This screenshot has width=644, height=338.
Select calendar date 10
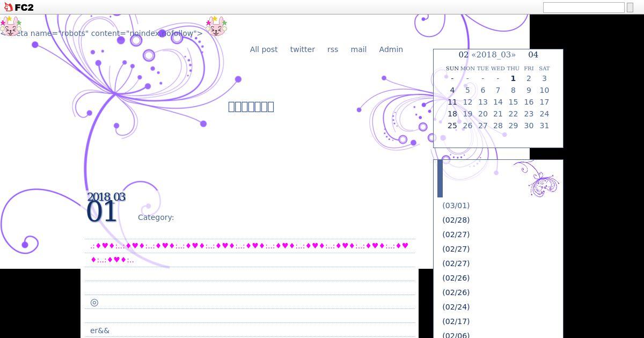point(544,90)
